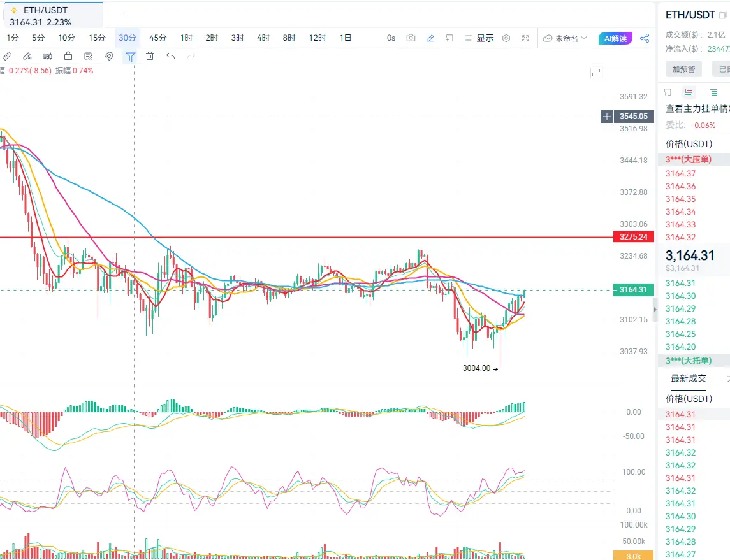Switch to the 8时 timeframe

(x=289, y=38)
